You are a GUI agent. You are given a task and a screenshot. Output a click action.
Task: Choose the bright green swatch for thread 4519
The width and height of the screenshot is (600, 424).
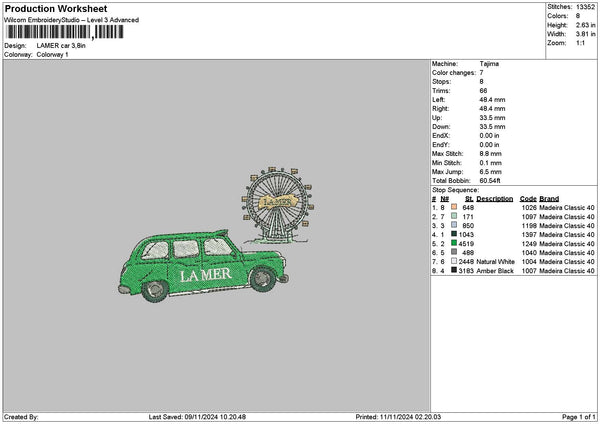tap(454, 243)
